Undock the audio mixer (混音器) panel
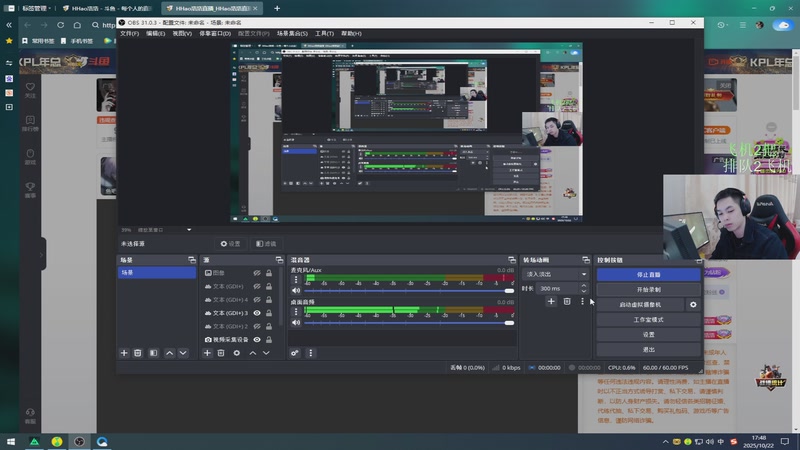Image resolution: width=800 pixels, height=450 pixels. 512,260
